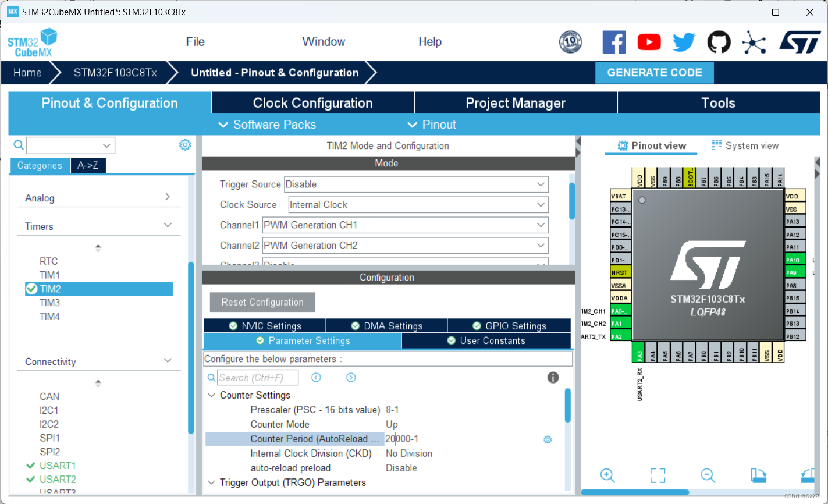Zoom in on the pinout view
828x504 pixels.
607,475
